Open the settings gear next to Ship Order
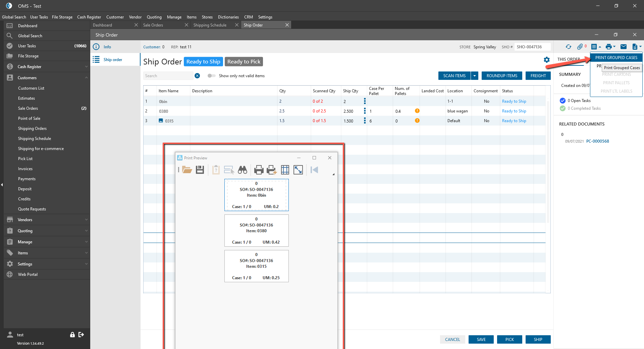Screen dimensions: 644x349 [x=547, y=60]
